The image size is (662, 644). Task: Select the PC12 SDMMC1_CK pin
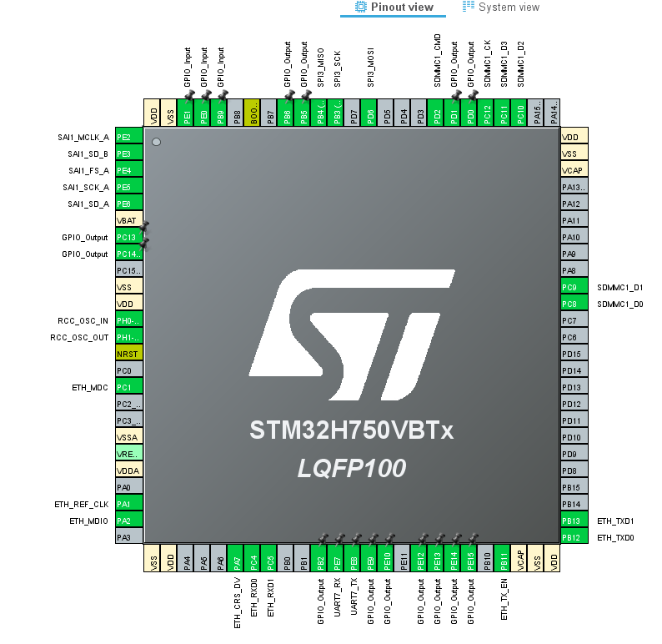click(487, 113)
